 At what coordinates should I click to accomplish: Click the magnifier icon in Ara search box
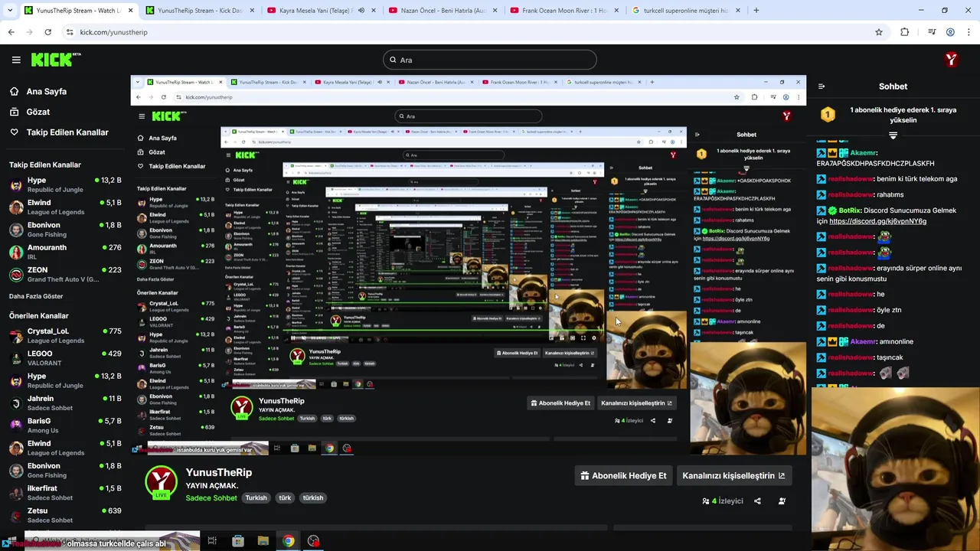(393, 60)
